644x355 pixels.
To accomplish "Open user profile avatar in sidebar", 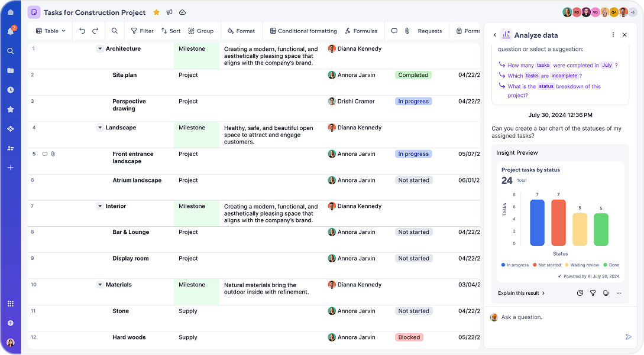I will coord(11,342).
